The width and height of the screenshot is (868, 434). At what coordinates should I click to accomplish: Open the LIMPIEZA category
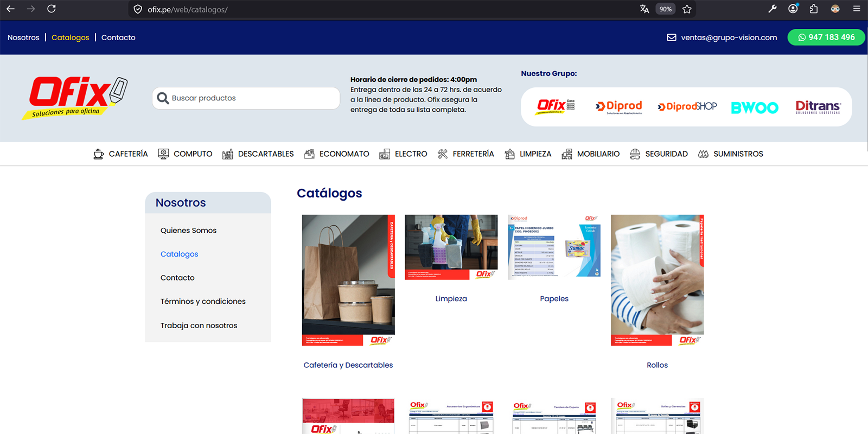[535, 154]
